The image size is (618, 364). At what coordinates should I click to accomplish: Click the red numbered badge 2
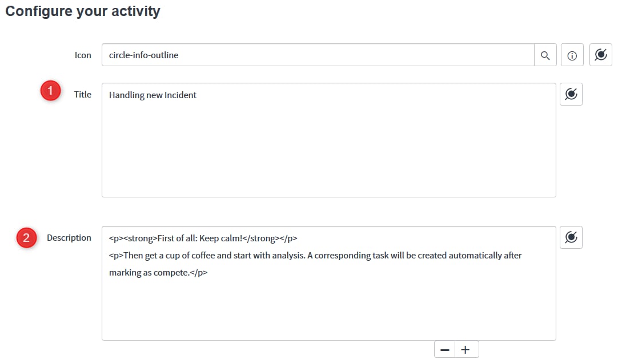[x=26, y=238]
